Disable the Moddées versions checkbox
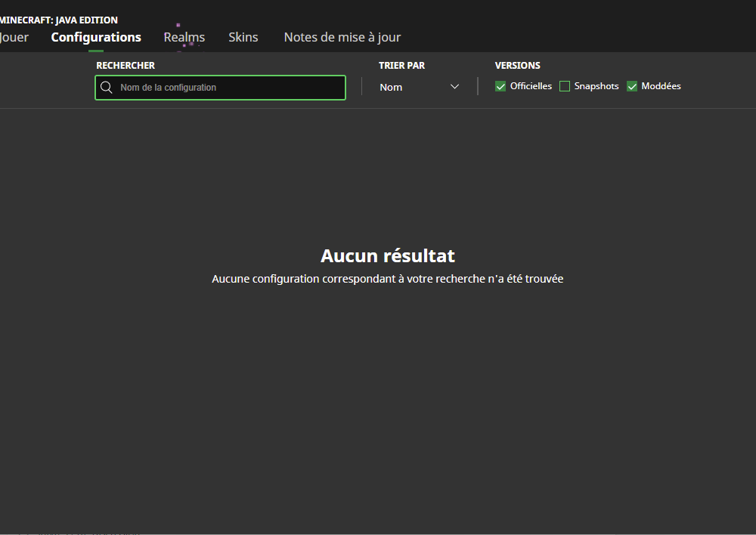 click(x=631, y=86)
